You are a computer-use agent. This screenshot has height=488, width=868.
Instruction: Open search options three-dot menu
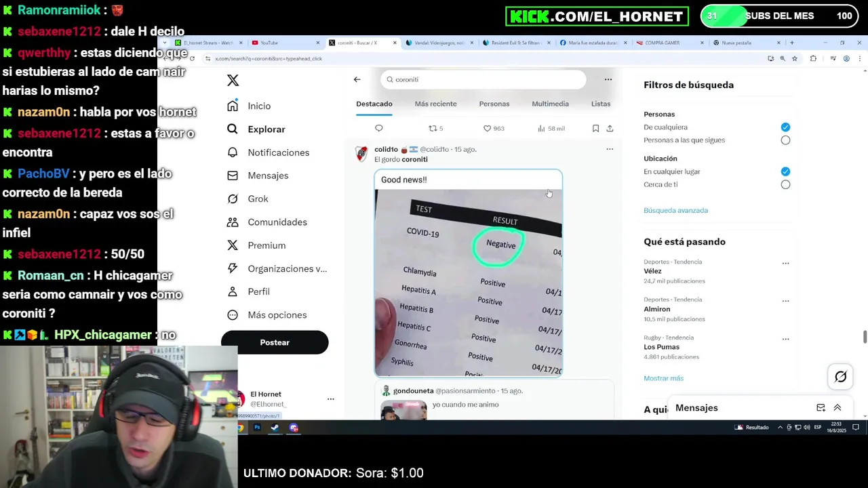click(608, 79)
